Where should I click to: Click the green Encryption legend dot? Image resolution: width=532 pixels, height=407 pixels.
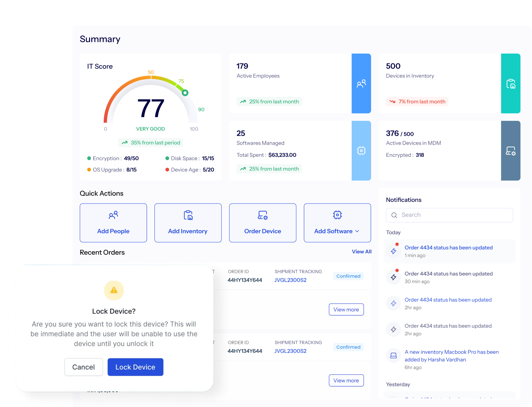(x=89, y=158)
